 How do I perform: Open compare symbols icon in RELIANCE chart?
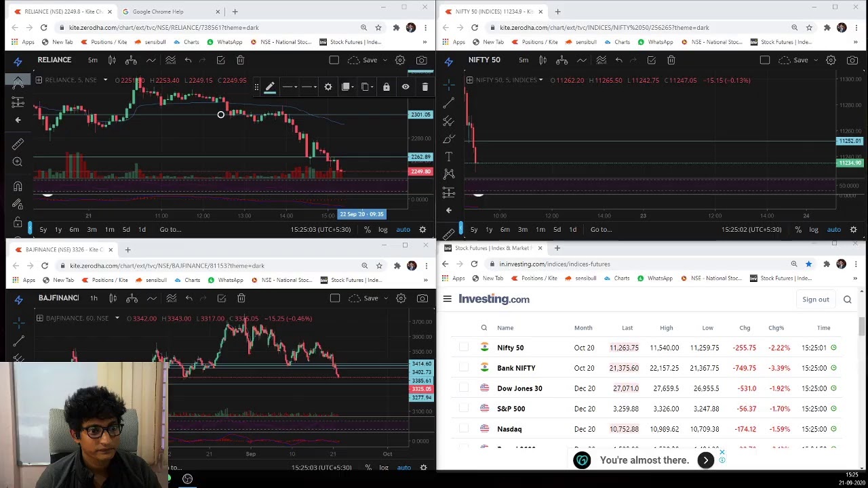(x=132, y=60)
